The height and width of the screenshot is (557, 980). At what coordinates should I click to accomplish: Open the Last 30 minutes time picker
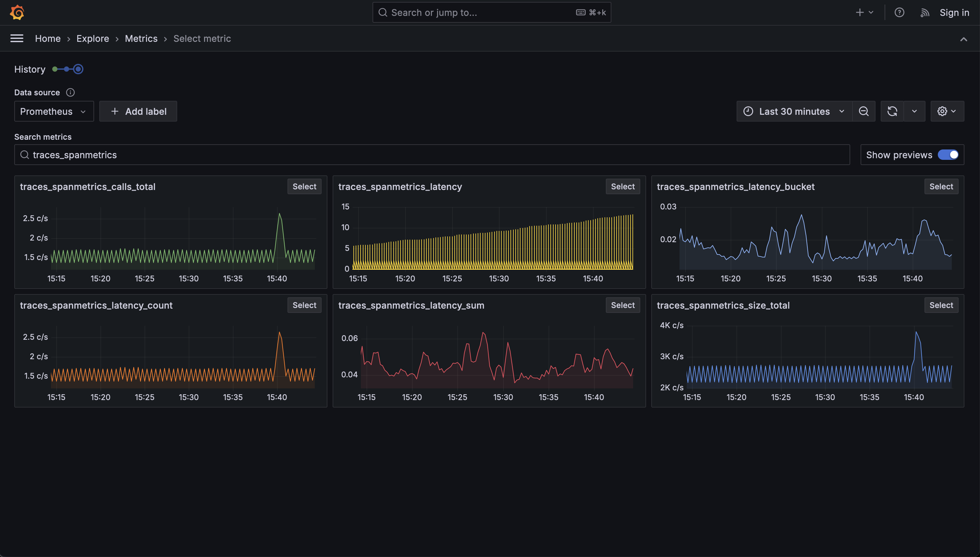click(x=794, y=111)
